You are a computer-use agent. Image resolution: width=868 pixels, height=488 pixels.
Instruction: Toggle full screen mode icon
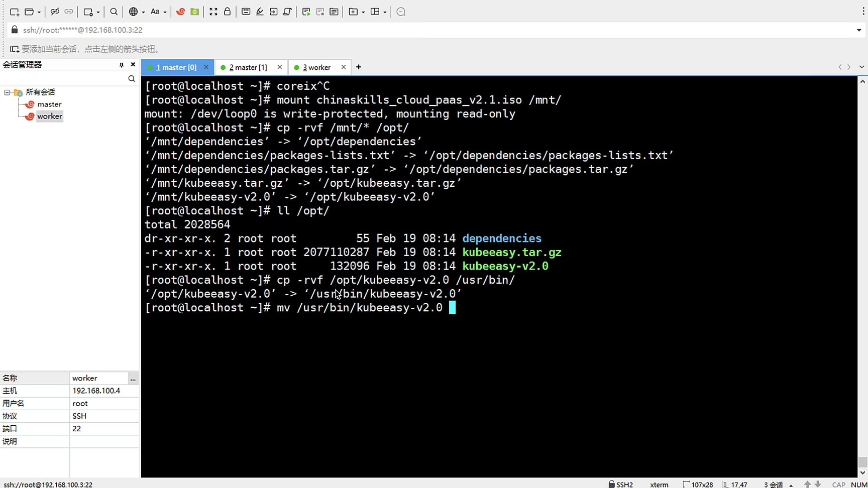point(213,12)
